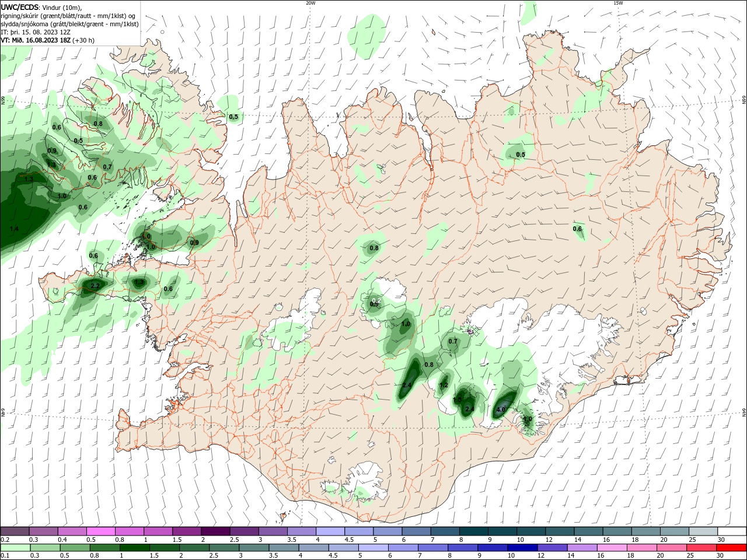Select the pink 18 swatch in lower legend
The image size is (747, 560).
(x=642, y=548)
